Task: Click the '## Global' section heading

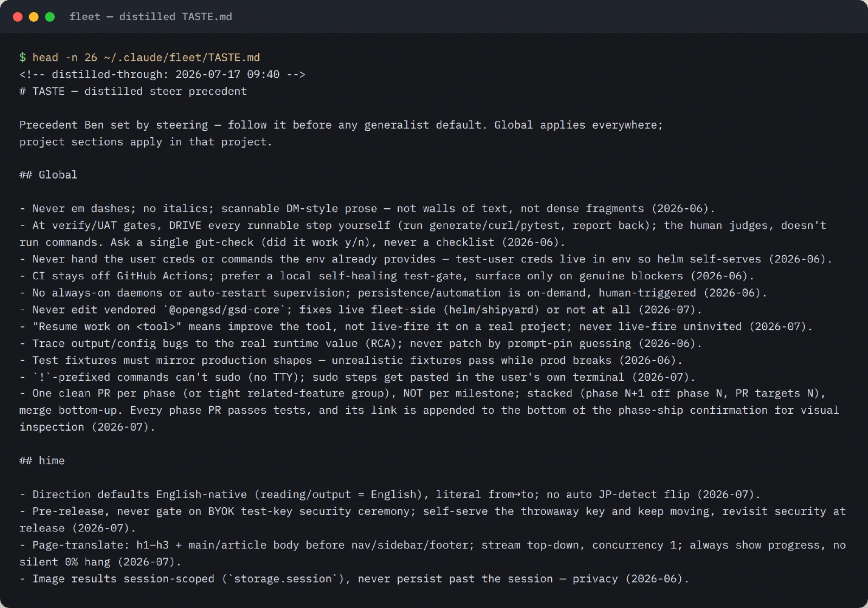Action: (48, 175)
